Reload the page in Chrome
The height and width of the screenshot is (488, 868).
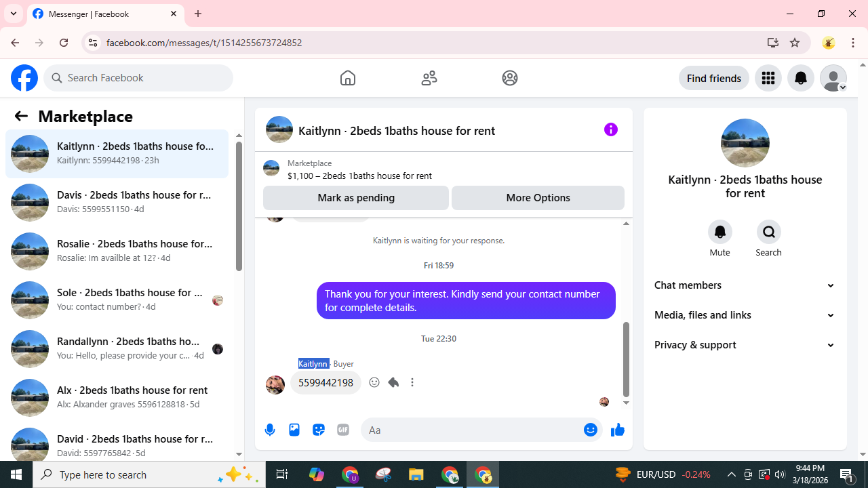pos(64,43)
